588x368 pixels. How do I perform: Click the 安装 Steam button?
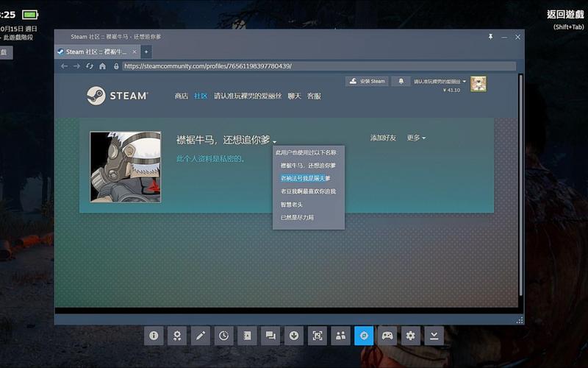(x=367, y=81)
